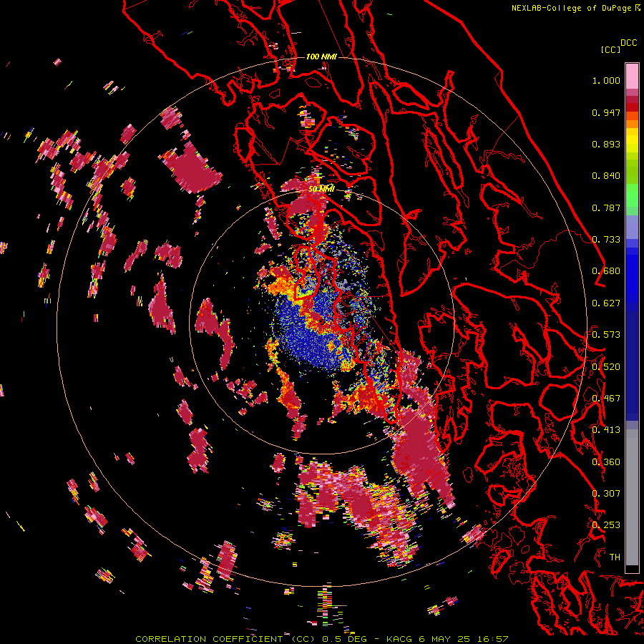Select the 0.307 scale value

coord(606,494)
